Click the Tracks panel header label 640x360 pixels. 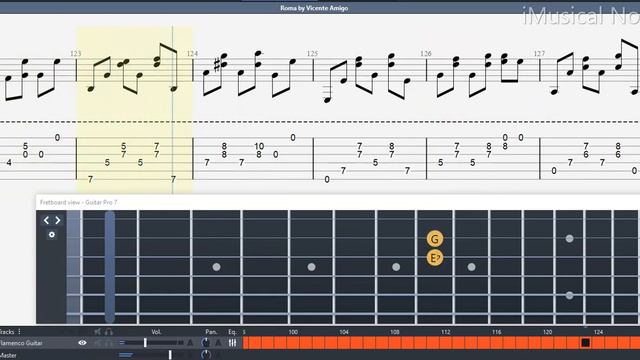[7, 332]
